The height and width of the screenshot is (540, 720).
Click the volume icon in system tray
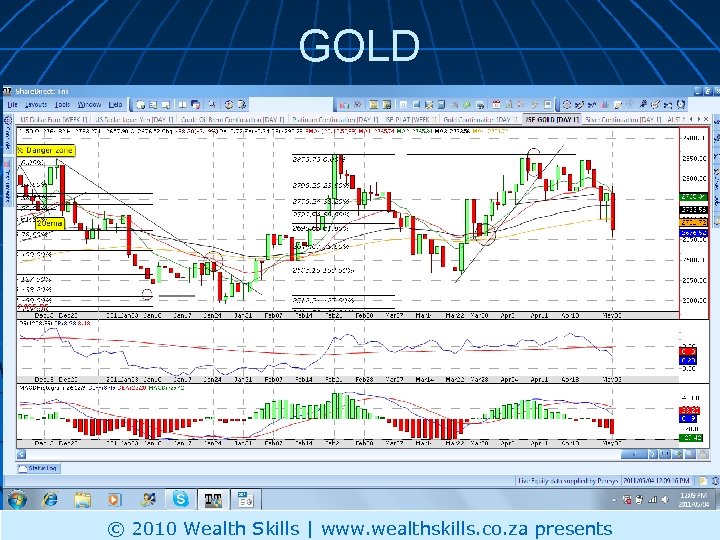pyautogui.click(x=665, y=500)
